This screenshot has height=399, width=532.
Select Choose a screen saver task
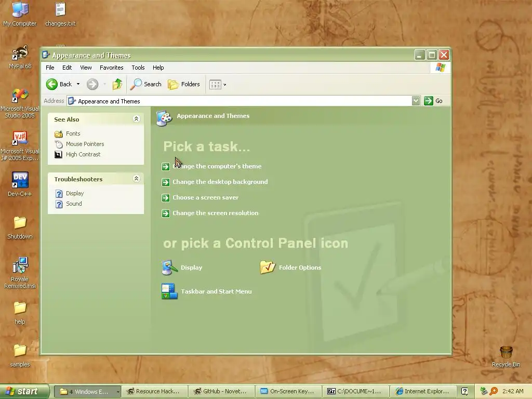206,197
